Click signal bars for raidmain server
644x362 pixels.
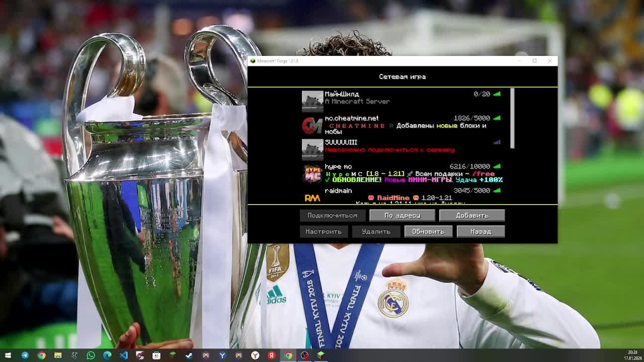(x=497, y=191)
